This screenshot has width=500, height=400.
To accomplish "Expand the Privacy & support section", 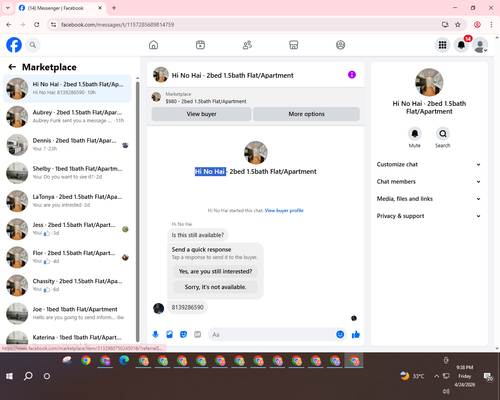I will (429, 216).
